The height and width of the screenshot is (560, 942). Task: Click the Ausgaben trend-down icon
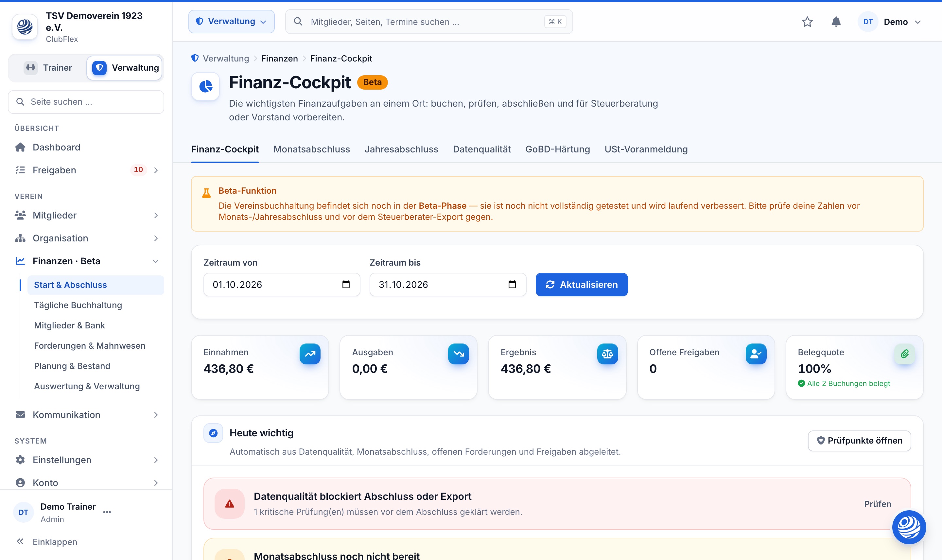[458, 354]
